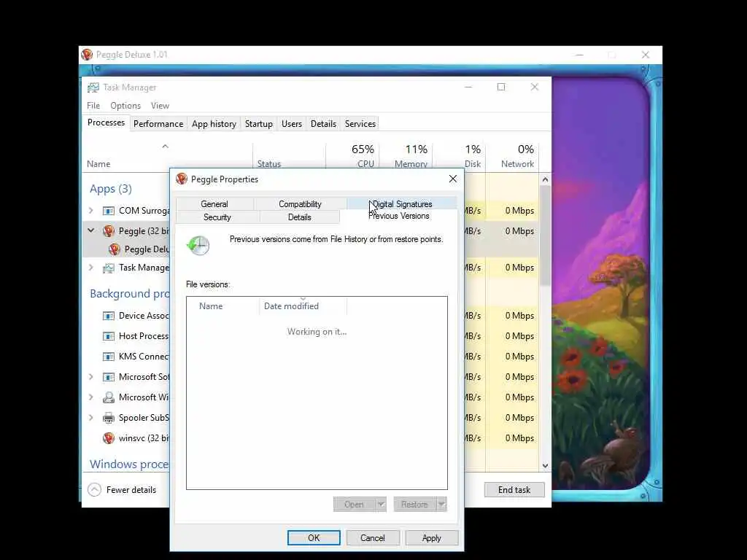Open the View menu in Task Manager
Screen dimensions: 747x560
160,106
